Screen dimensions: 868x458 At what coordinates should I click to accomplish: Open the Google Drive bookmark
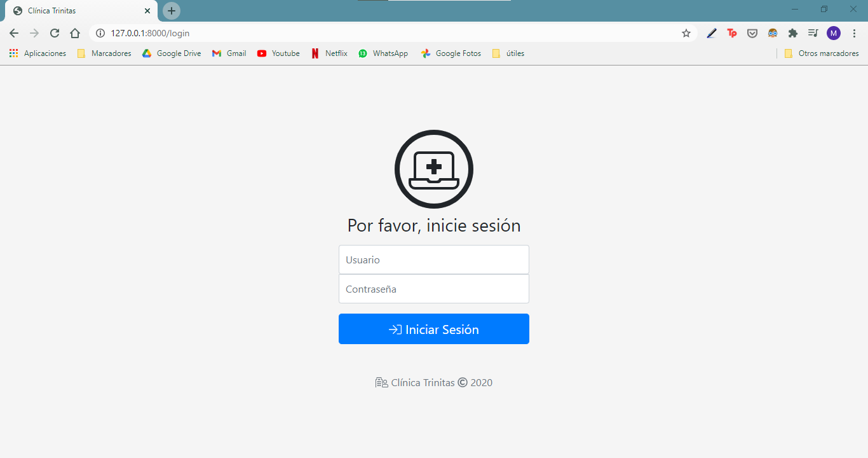(x=171, y=53)
